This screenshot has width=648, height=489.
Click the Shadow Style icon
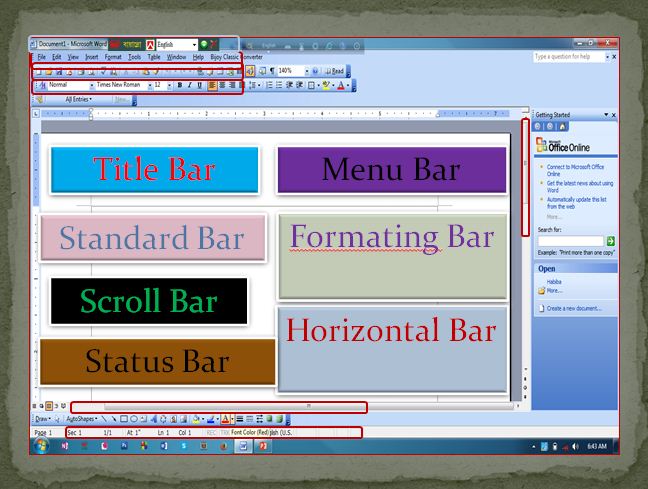coord(269,419)
